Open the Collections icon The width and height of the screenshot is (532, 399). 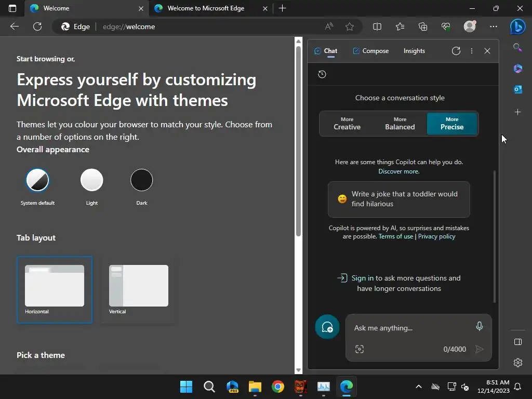tap(423, 26)
